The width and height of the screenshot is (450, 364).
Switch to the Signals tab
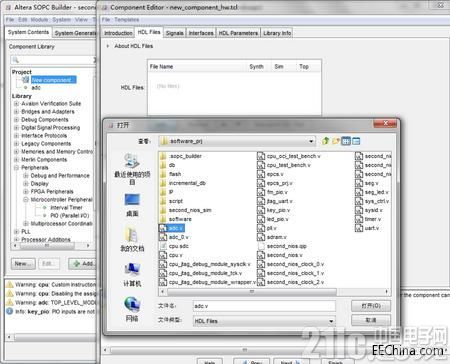[175, 33]
